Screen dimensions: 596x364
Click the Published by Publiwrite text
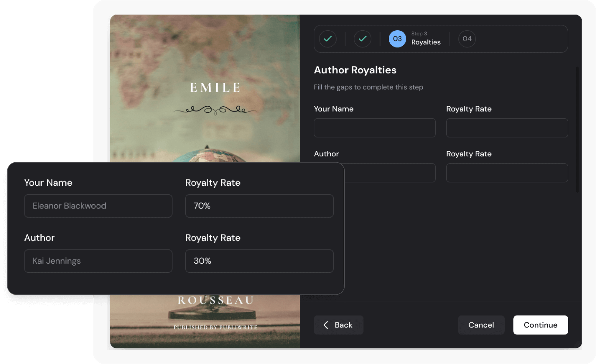point(215,327)
